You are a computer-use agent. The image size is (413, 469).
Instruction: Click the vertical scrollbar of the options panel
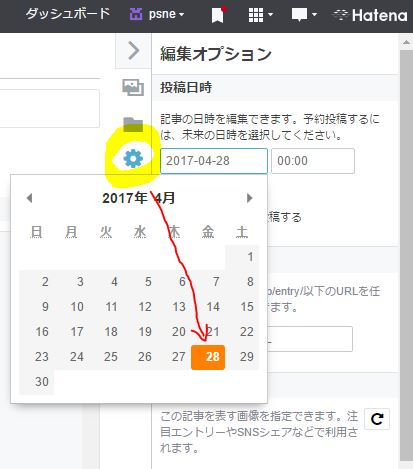[406, 255]
